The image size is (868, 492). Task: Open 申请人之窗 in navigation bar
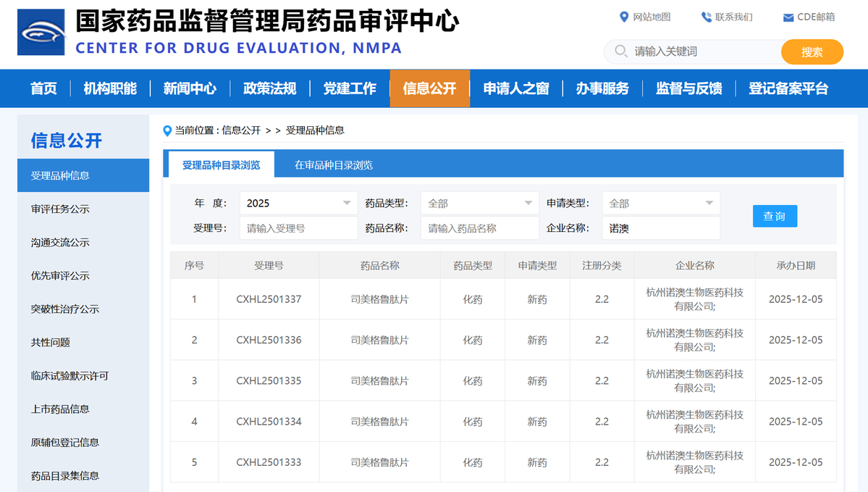tap(516, 88)
